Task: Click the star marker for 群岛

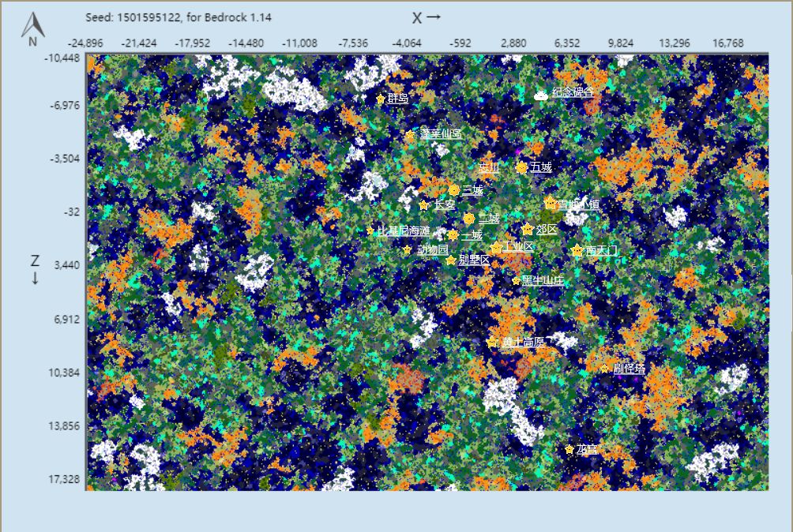Action: point(381,99)
